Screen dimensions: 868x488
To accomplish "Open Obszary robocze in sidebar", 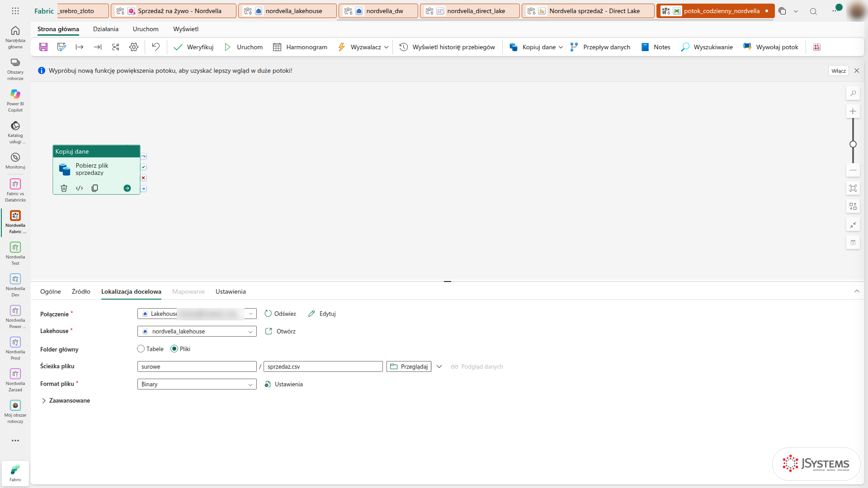I will click(15, 69).
